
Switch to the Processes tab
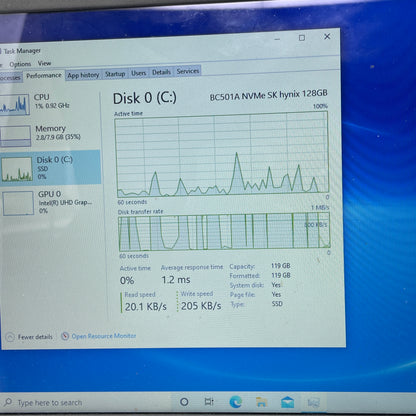pyautogui.click(x=10, y=77)
